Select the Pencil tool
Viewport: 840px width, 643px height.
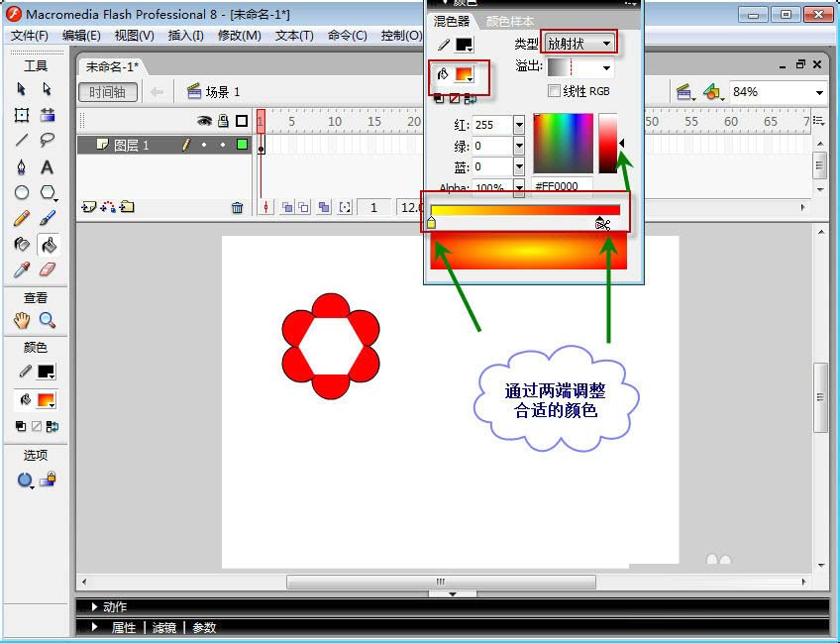[x=22, y=218]
